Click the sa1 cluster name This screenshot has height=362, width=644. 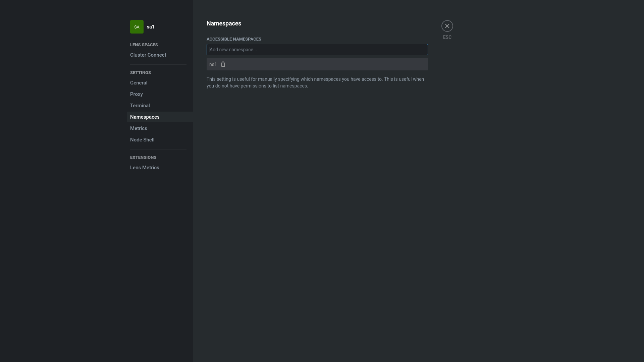tap(151, 27)
